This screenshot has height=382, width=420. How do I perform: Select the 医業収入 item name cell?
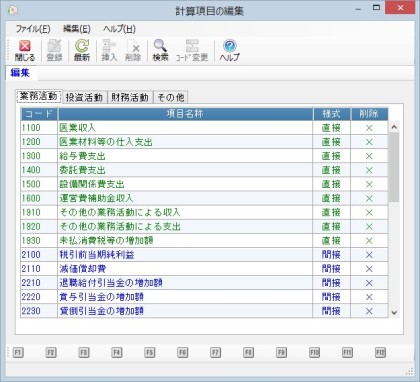click(x=185, y=128)
